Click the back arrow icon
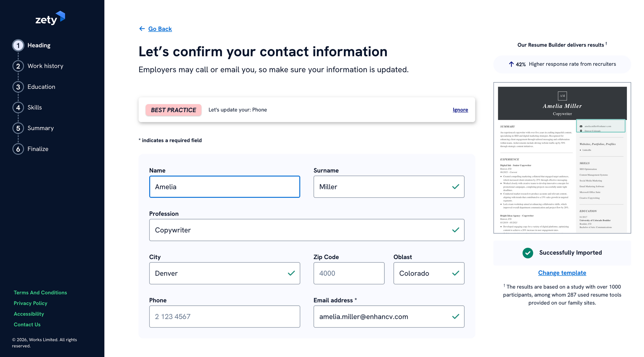This screenshot has height=357, width=644. click(142, 29)
